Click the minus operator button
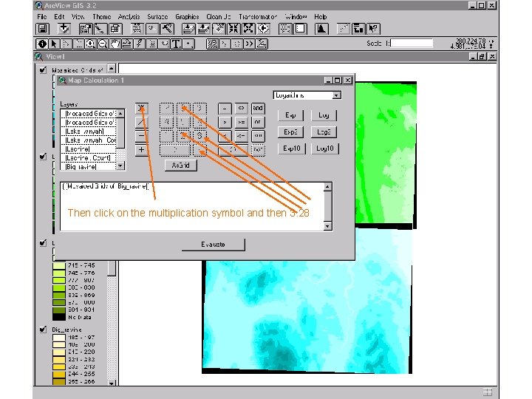532x399 pixels. [141, 136]
